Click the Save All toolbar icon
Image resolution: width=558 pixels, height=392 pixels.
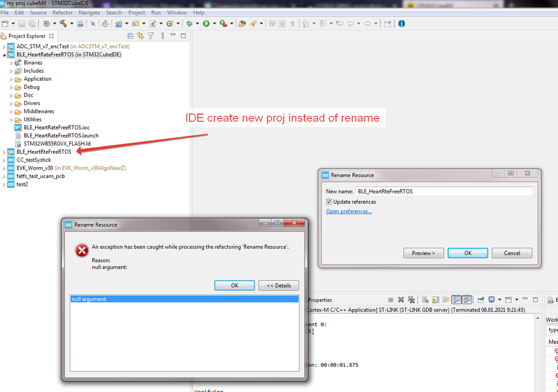pos(32,23)
